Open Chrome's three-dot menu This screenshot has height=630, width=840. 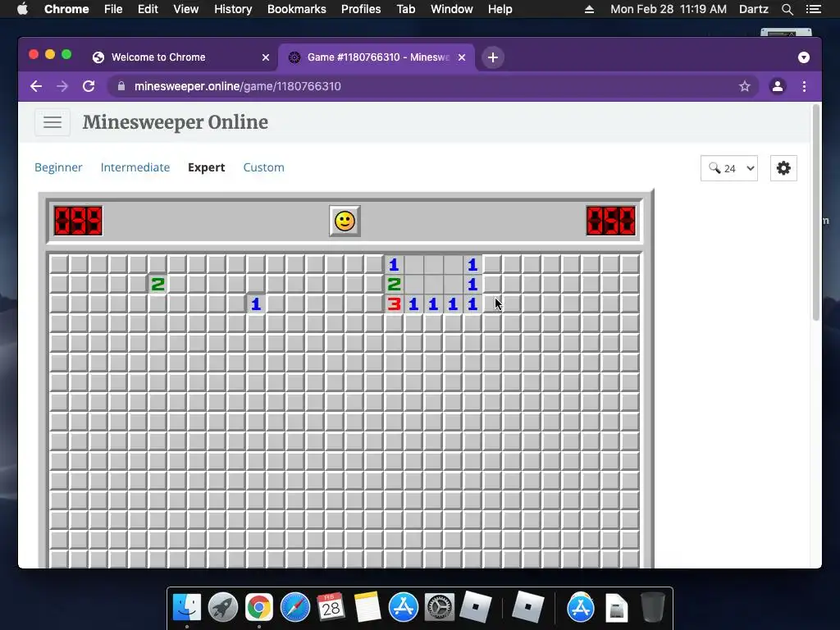coord(804,86)
